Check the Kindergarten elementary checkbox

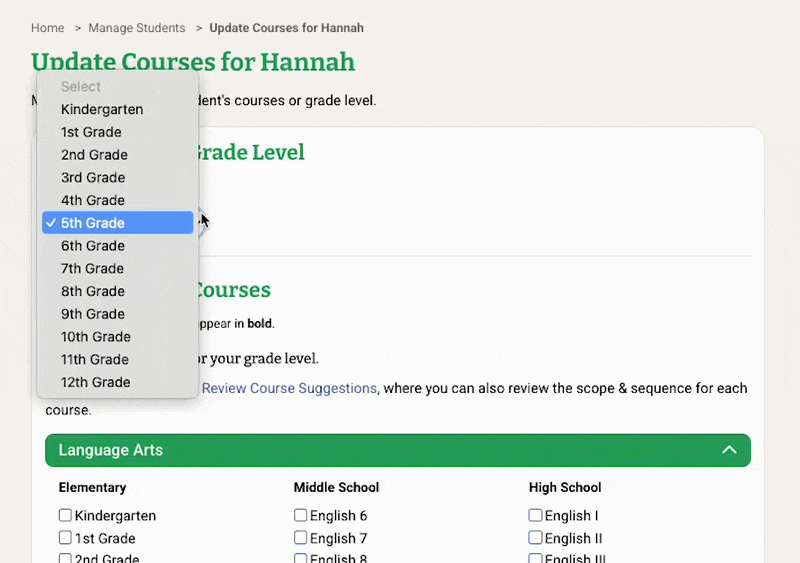(65, 516)
